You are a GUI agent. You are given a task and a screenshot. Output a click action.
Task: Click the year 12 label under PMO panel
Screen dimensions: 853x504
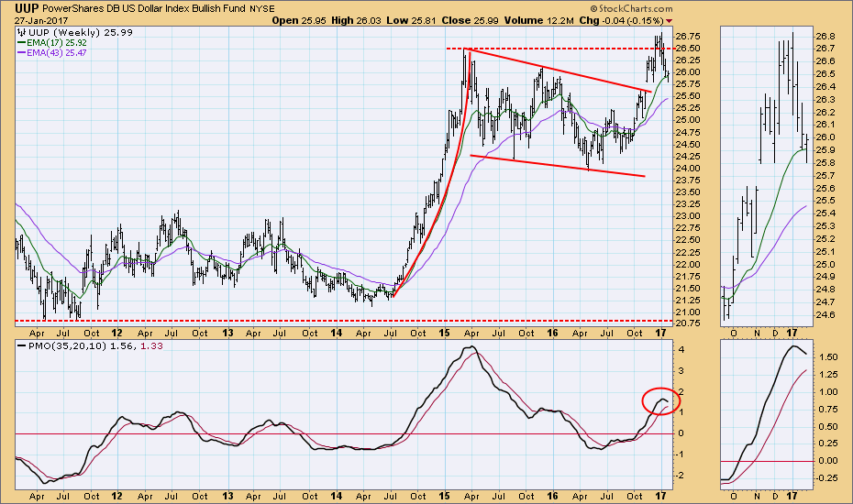[x=116, y=497]
